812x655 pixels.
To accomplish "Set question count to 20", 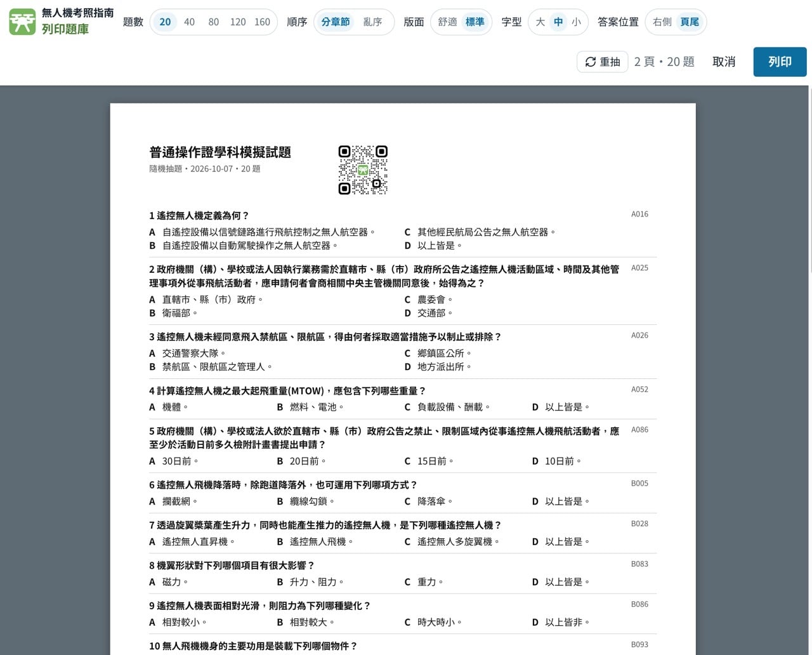I will click(165, 22).
